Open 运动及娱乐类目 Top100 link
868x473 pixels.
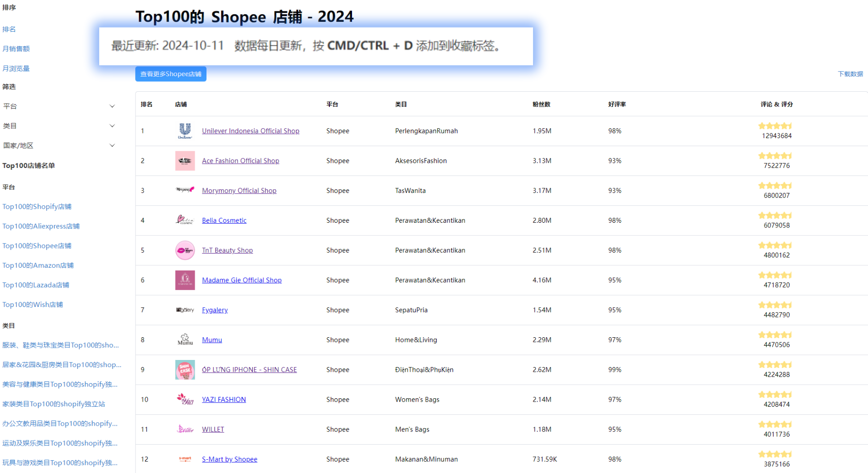tap(60, 443)
